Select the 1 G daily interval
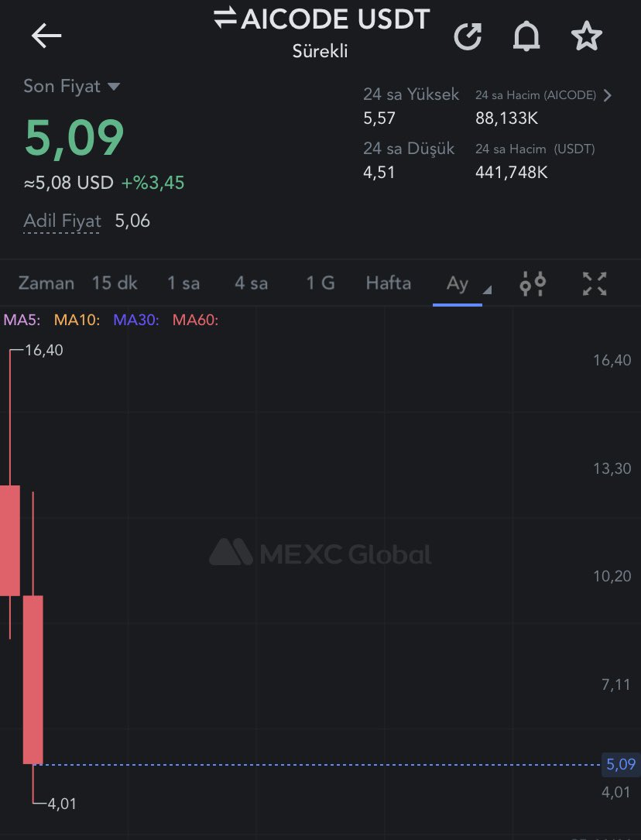Image resolution: width=641 pixels, height=840 pixels. pos(320,283)
